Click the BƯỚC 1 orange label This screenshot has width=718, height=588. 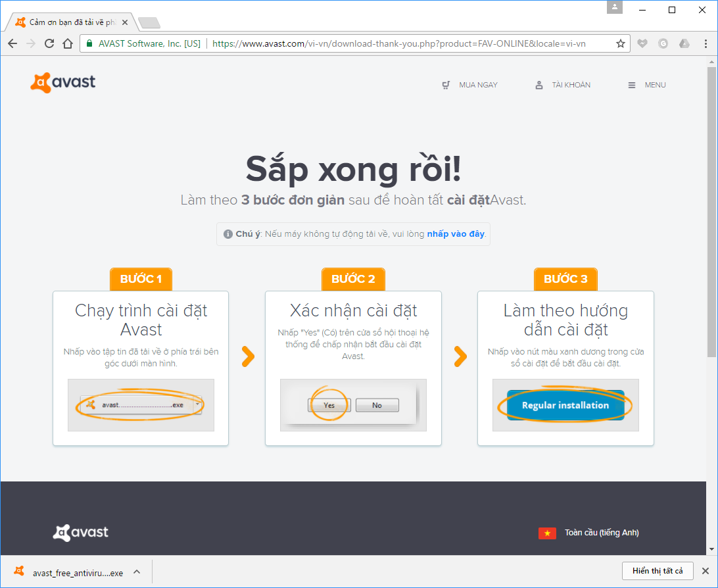point(141,279)
